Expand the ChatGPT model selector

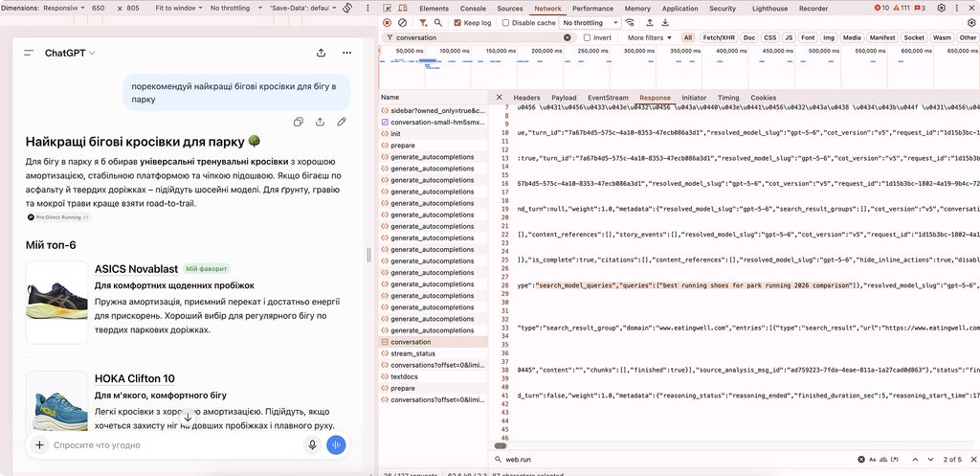70,54
